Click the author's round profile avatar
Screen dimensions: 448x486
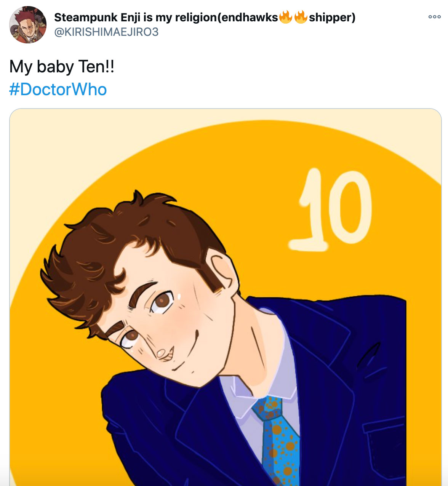coord(28,25)
